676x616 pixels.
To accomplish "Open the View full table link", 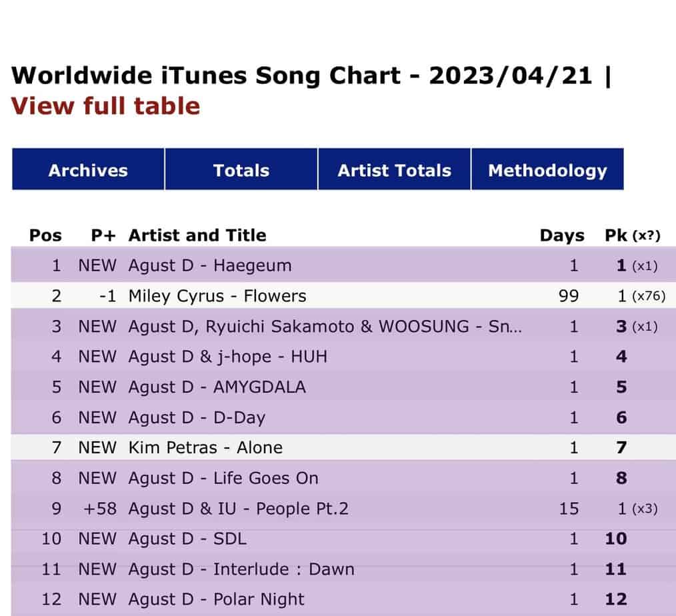I will click(x=105, y=106).
